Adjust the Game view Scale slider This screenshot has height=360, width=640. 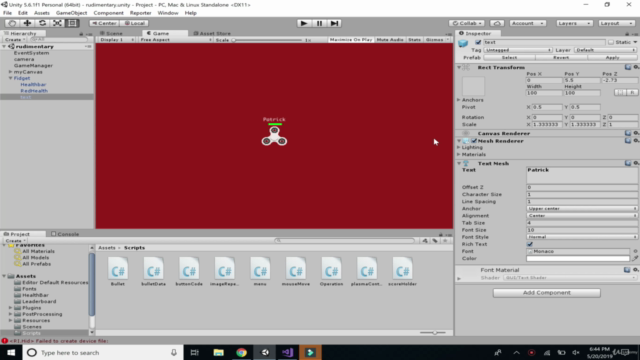coord(267,40)
